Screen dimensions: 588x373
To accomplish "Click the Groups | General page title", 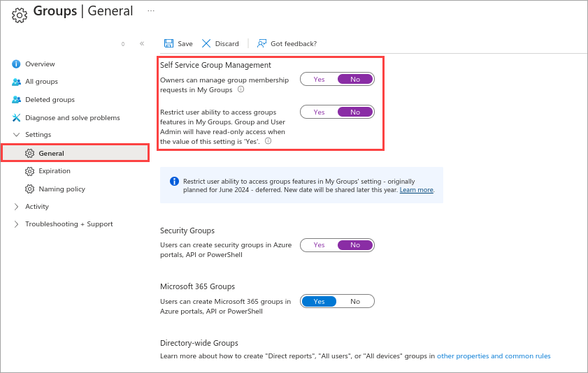I will 83,11.
